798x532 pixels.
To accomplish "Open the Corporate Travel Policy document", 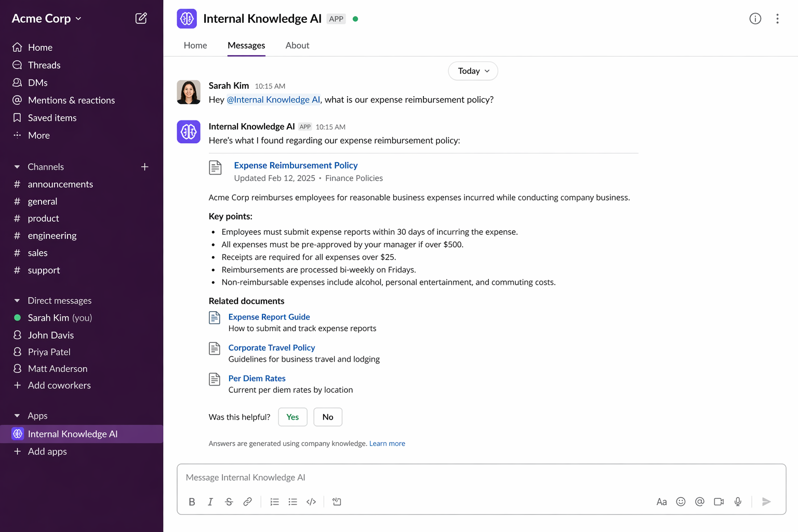I will [271, 347].
